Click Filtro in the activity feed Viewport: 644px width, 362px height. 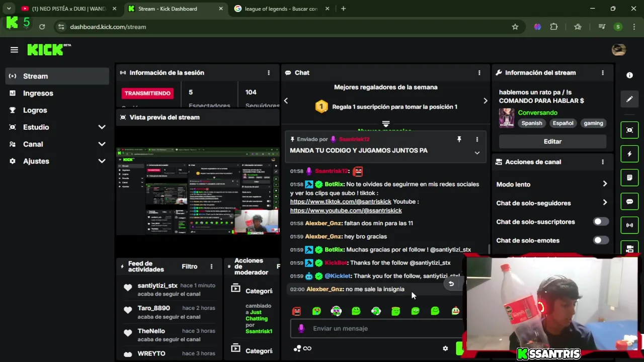189,266
